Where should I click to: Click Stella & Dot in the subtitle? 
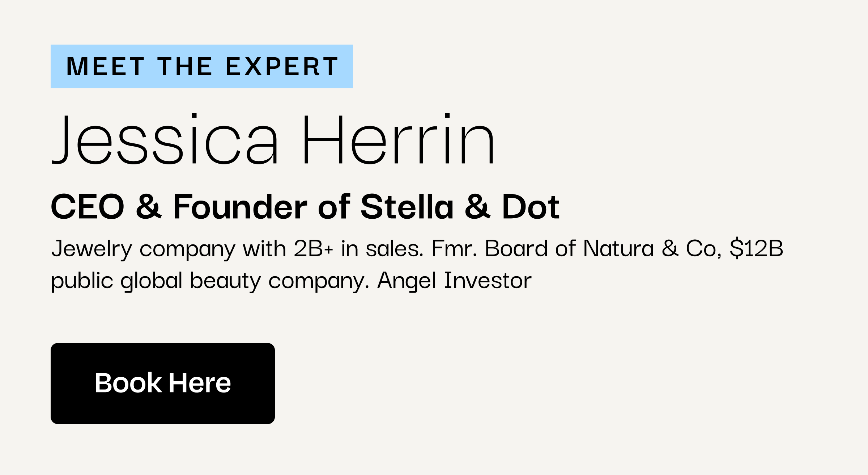460,207
